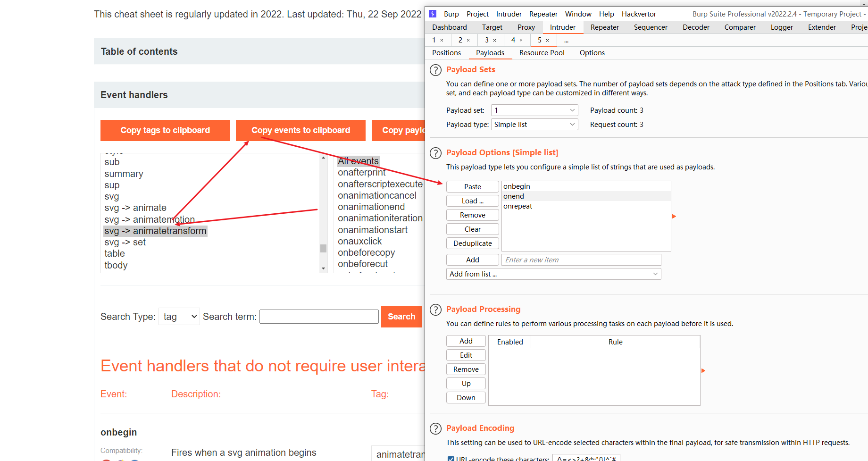Click the orange arrow beside processing rules table

[x=703, y=370]
